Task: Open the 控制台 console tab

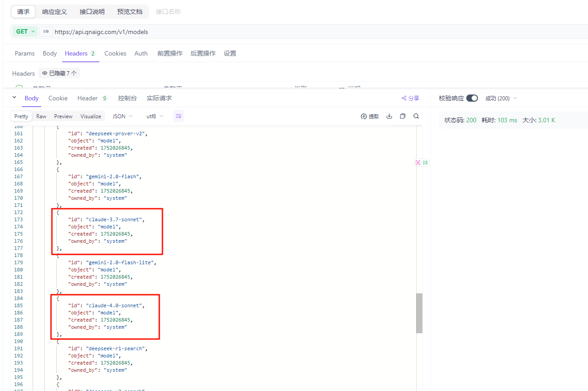Action: point(128,98)
